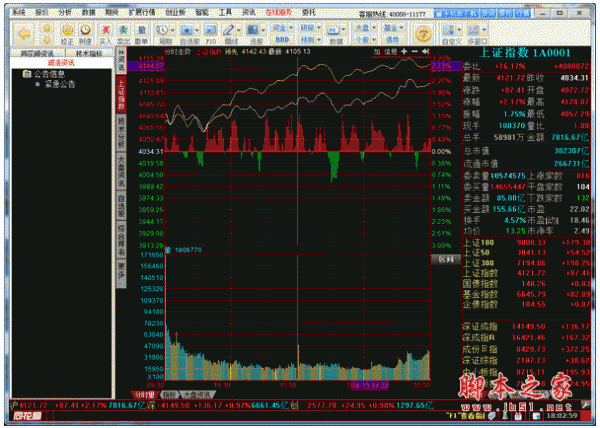Select the 画线 drawing pen icon
The height and width of the screenshot is (428, 600).
(228, 30)
